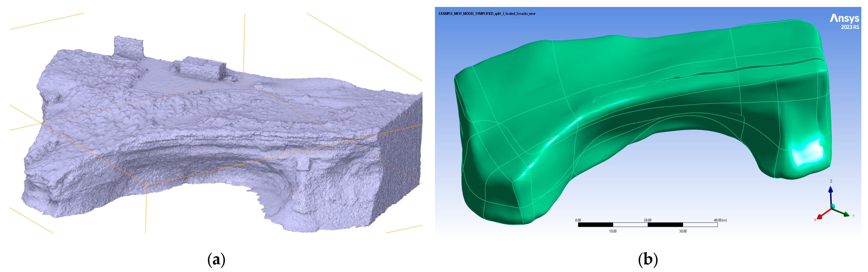Click the (a) subfigure label
Image resolution: width=868 pixels, height=272 pixels.
point(216,260)
